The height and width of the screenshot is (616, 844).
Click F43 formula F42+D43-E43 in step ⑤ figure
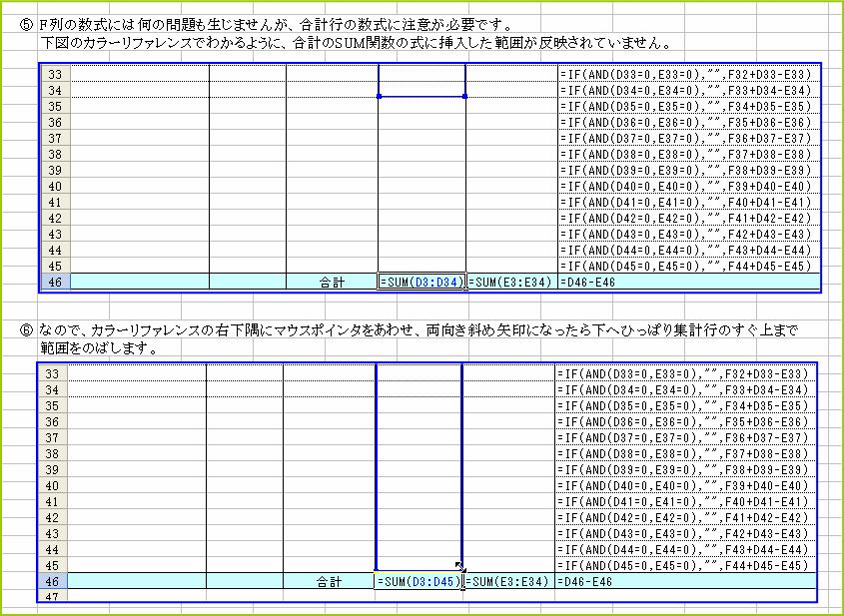689,234
